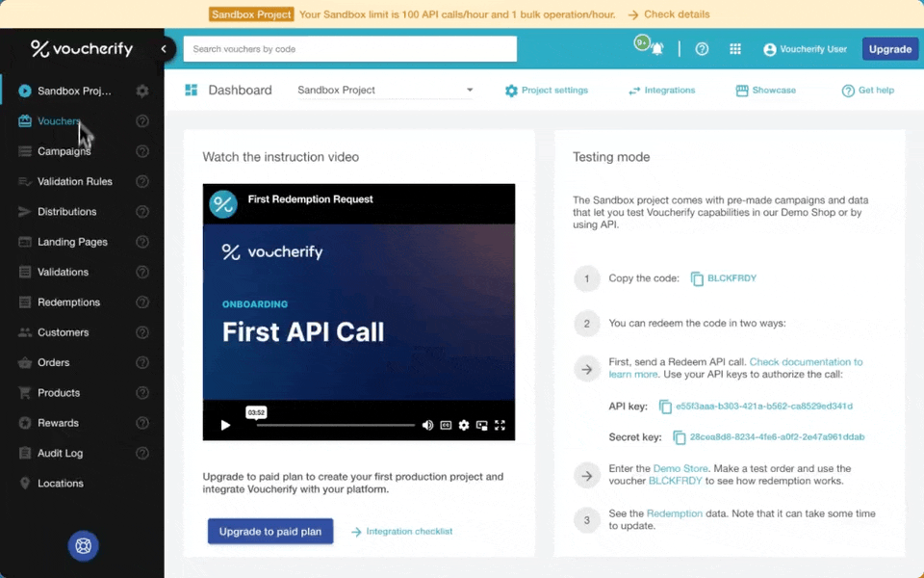Open the Showcase link
The height and width of the screenshot is (578, 924).
(765, 91)
